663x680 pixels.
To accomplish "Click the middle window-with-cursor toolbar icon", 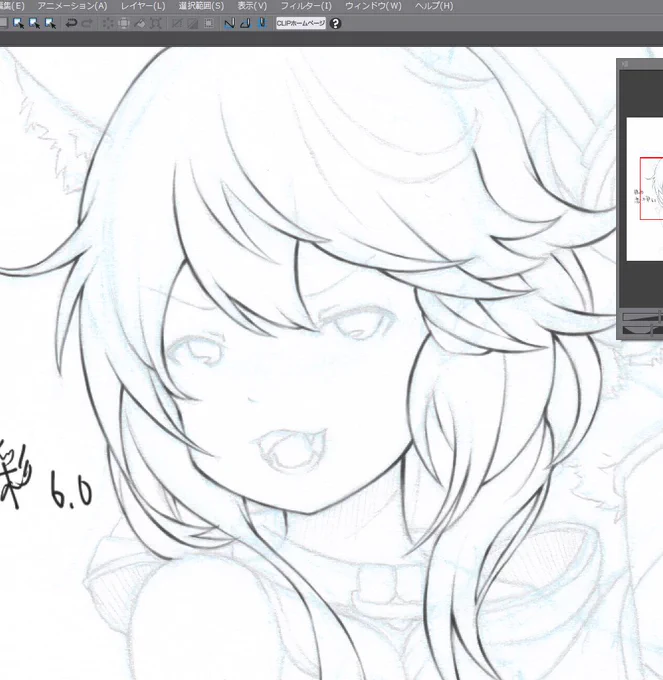I will tap(34, 23).
